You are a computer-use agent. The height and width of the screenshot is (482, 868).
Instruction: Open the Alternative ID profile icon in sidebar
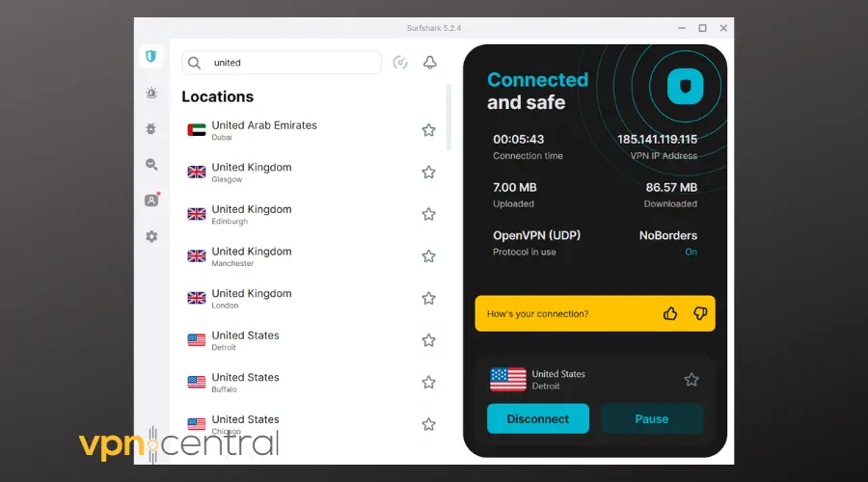[150, 201]
